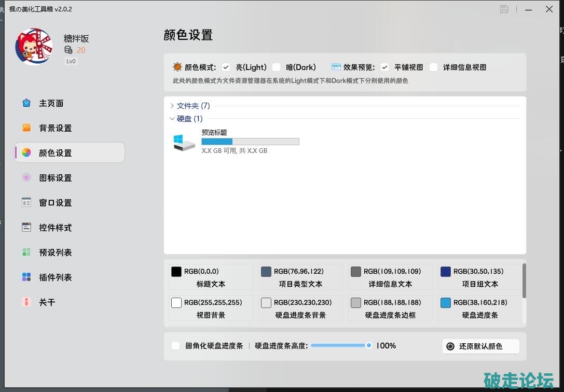Click the 硬盘进度条 blue color swatch

pyautogui.click(x=445, y=303)
